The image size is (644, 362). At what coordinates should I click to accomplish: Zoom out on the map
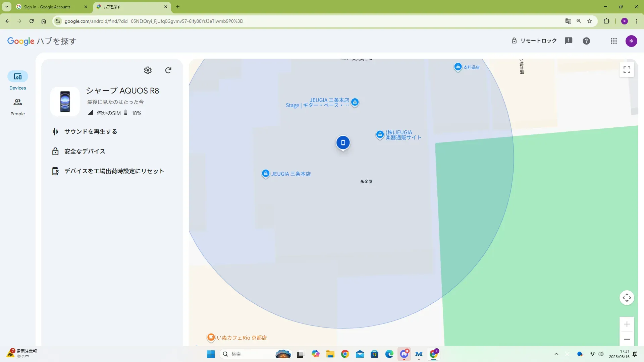coord(627,339)
